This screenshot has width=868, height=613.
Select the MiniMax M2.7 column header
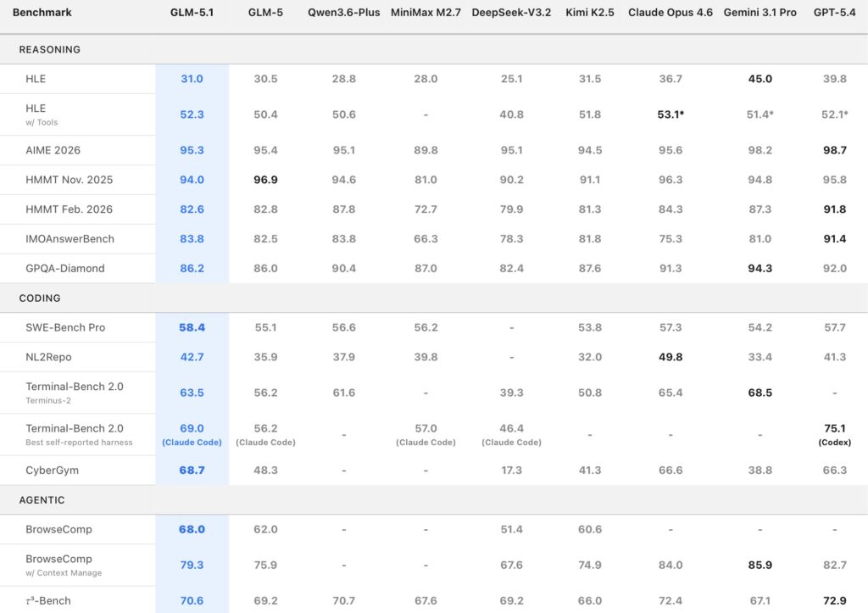[426, 13]
